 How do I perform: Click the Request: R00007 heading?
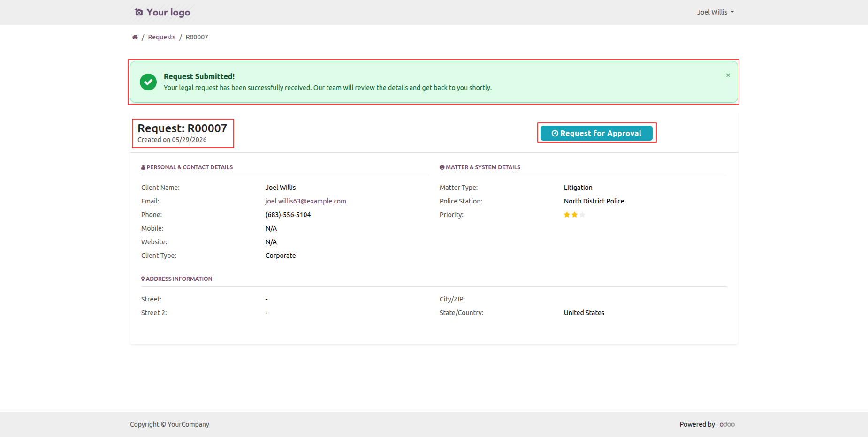pos(182,128)
